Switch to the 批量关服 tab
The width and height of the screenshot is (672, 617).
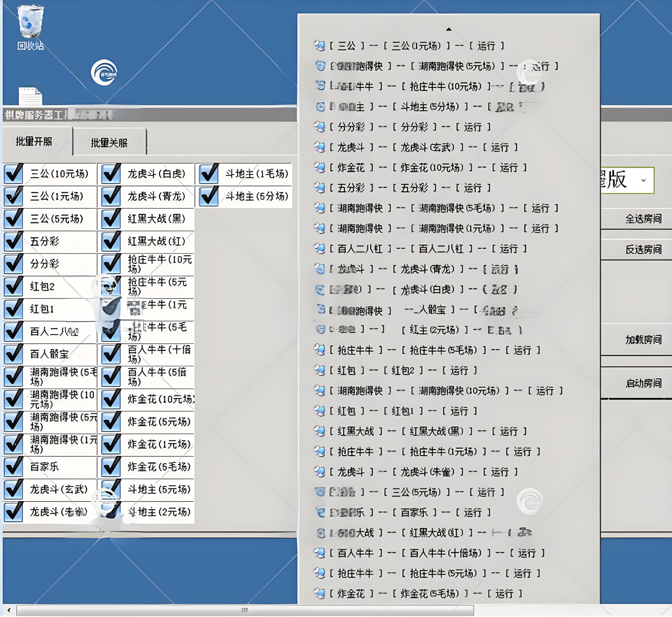tap(109, 143)
